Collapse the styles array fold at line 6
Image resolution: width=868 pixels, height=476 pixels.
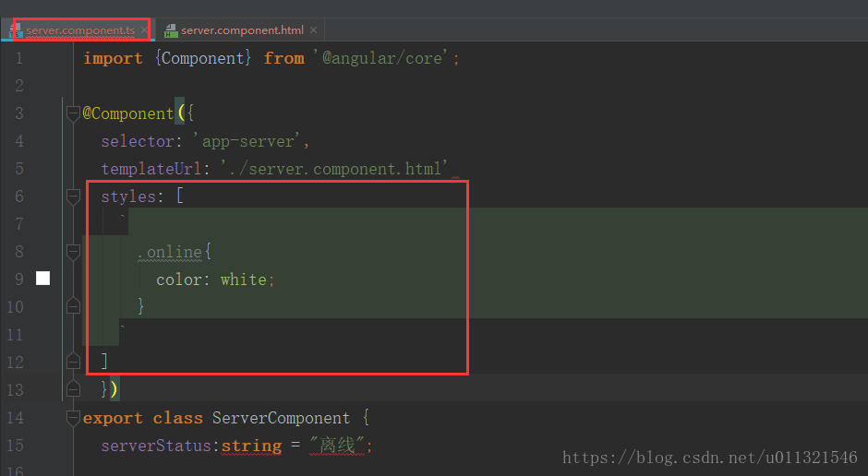73,196
